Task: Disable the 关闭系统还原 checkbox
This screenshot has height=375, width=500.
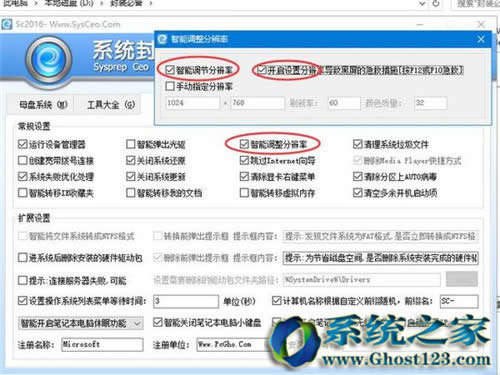Action: (x=131, y=161)
